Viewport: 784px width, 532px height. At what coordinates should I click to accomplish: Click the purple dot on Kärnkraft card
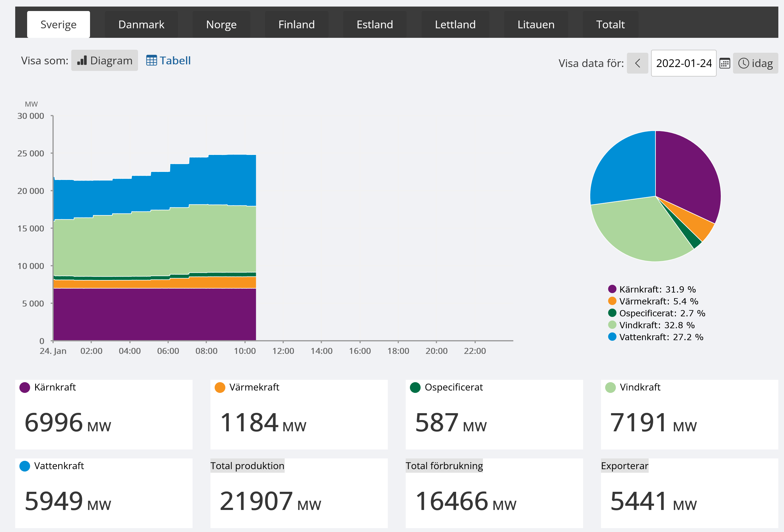[x=25, y=387]
